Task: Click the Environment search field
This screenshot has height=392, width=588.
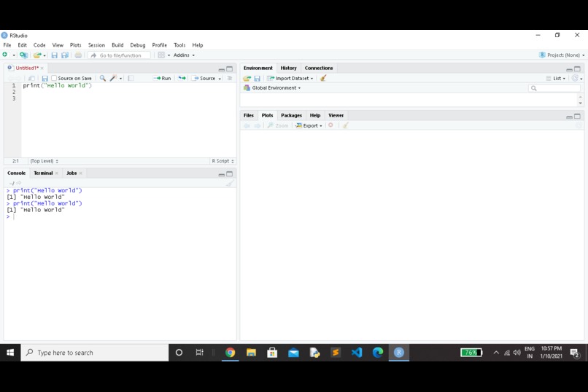Action: tap(554, 88)
